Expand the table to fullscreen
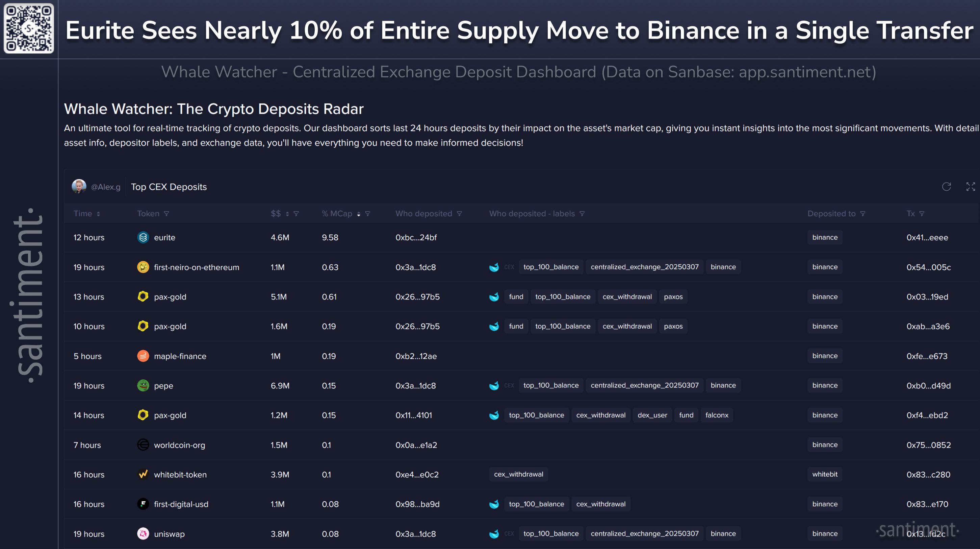Screen dimensions: 980x549 pos(971,187)
